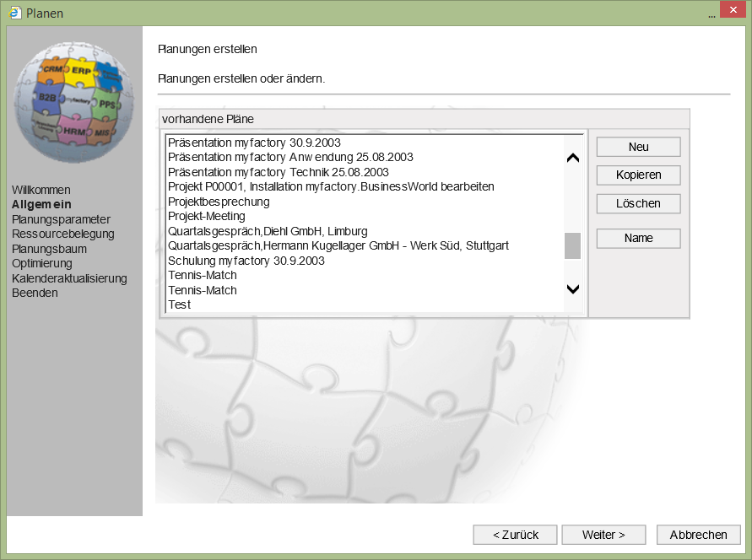The width and height of the screenshot is (752, 560).
Task: Close the Planen window
Action: pos(733,9)
